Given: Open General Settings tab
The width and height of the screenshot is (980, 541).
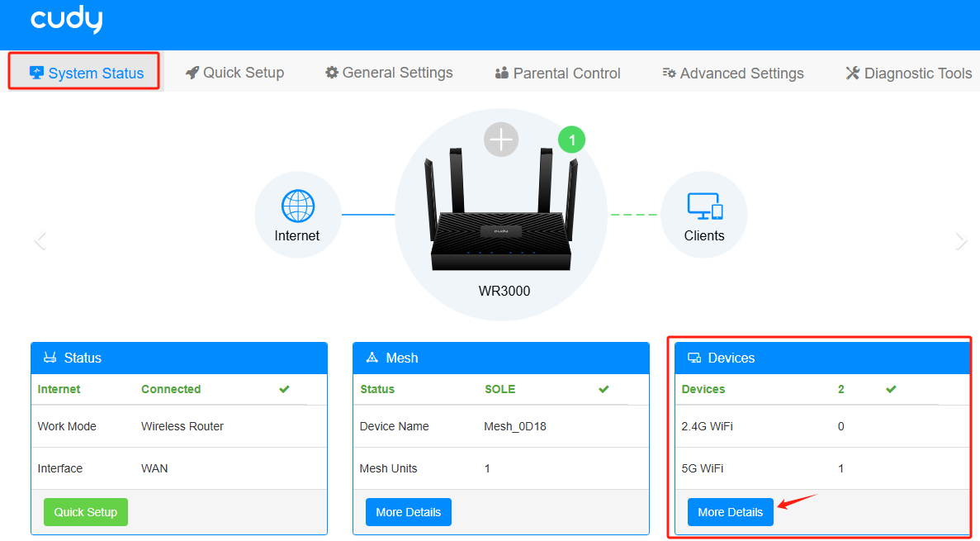Looking at the screenshot, I should click(389, 73).
